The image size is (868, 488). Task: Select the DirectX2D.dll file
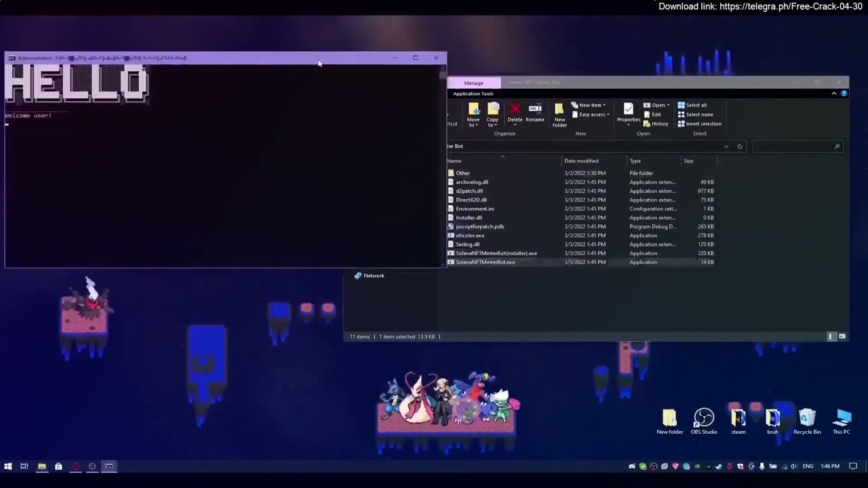[x=580, y=200]
